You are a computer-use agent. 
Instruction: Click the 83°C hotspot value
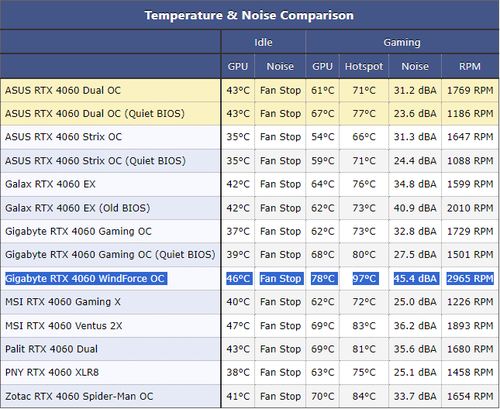click(x=364, y=326)
